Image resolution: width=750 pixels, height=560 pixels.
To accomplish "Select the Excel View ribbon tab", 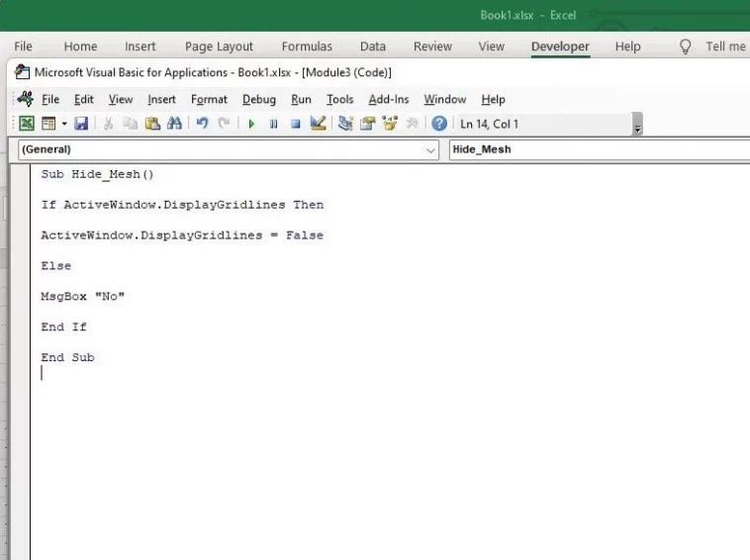I will click(x=491, y=47).
